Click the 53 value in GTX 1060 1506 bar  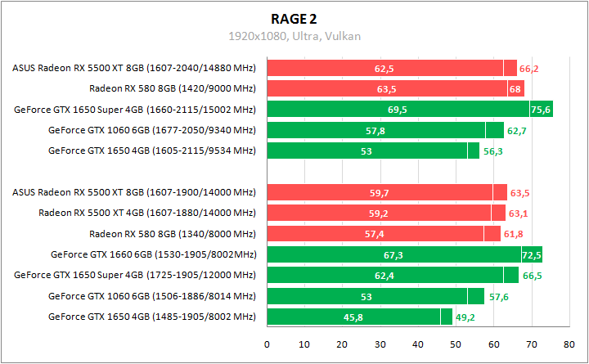point(366,297)
